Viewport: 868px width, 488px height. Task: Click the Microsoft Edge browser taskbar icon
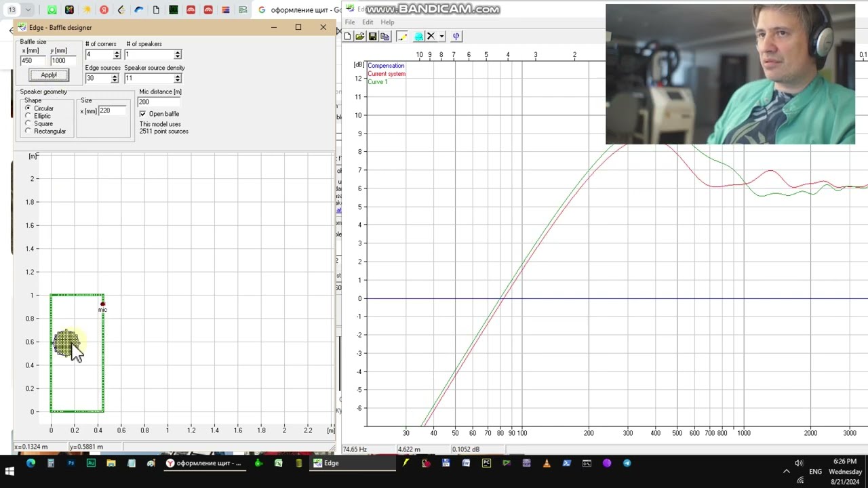[31, 463]
